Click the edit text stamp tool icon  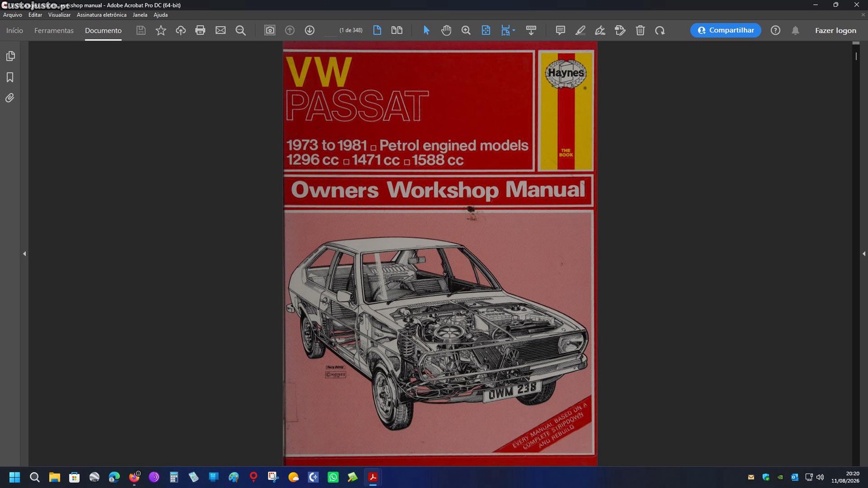tap(620, 31)
